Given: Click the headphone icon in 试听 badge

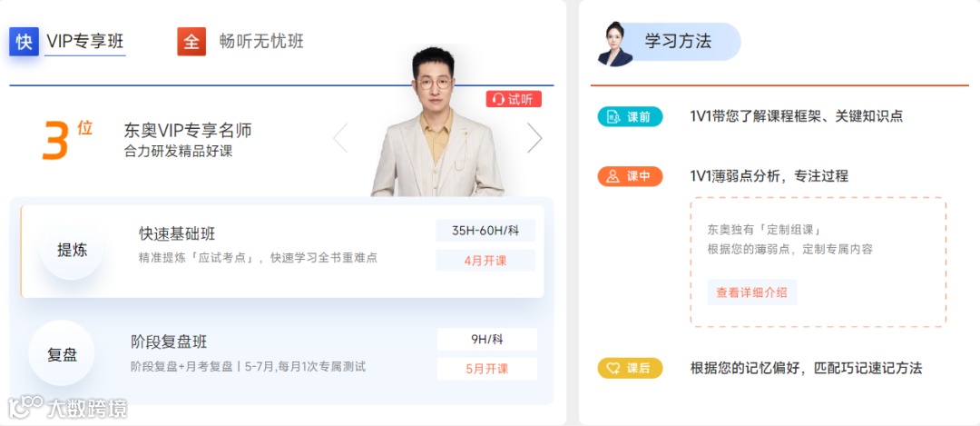Looking at the screenshot, I should click(x=498, y=99).
